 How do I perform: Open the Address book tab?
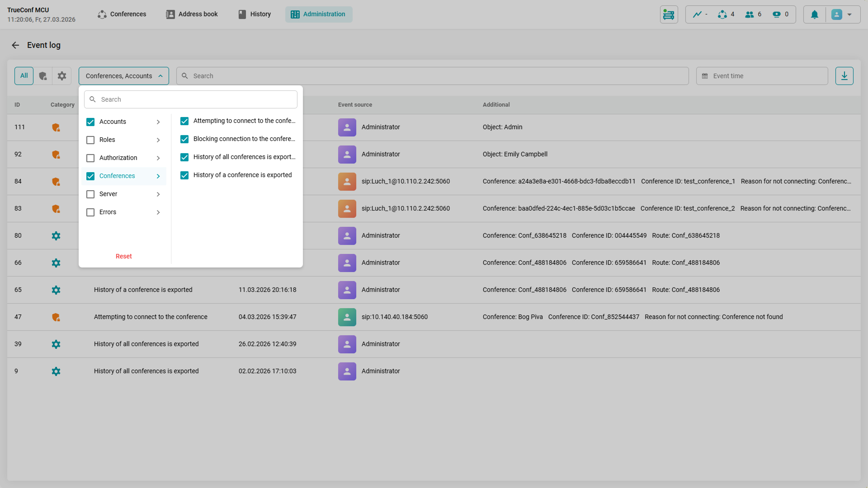pyautogui.click(x=192, y=14)
